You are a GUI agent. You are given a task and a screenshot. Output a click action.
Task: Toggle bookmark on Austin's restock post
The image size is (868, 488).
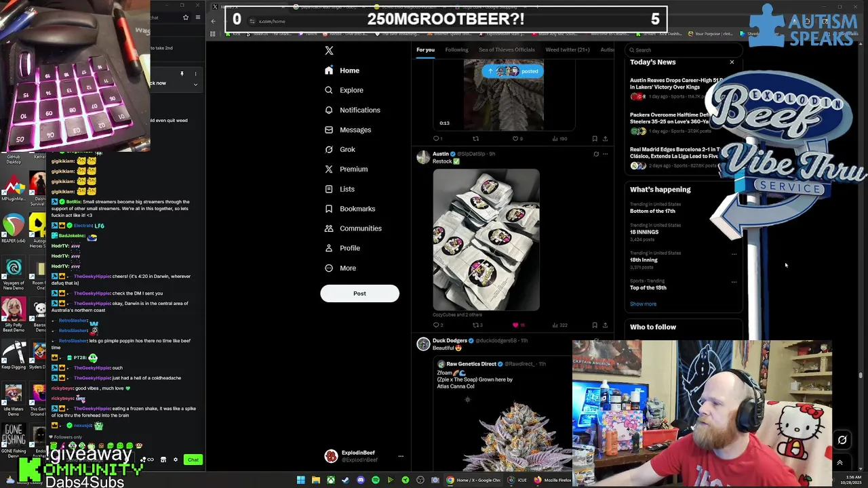coord(595,325)
